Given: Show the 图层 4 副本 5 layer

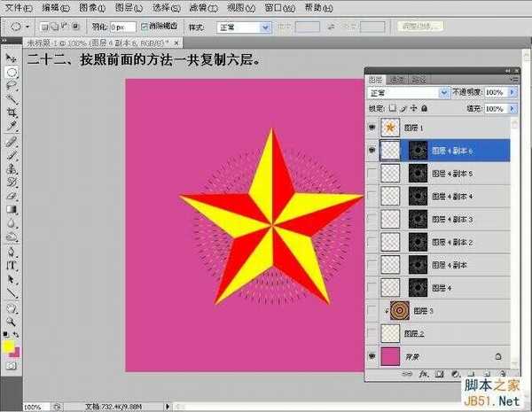Looking at the screenshot, I should coord(372,174).
